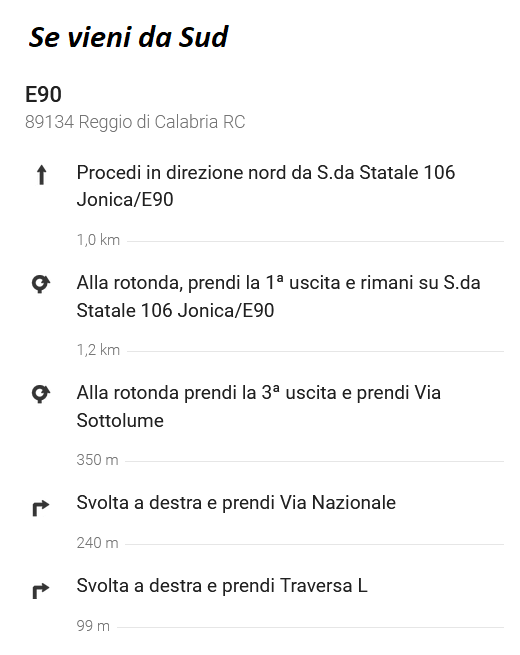Click the 'Jonica/E90' text in first step
The width and height of the screenshot is (520, 655).
(125, 200)
